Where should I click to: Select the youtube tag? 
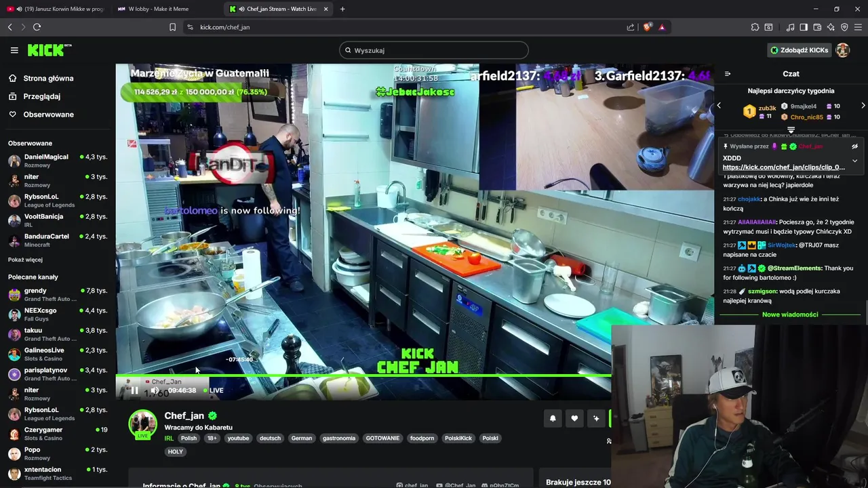(x=238, y=438)
